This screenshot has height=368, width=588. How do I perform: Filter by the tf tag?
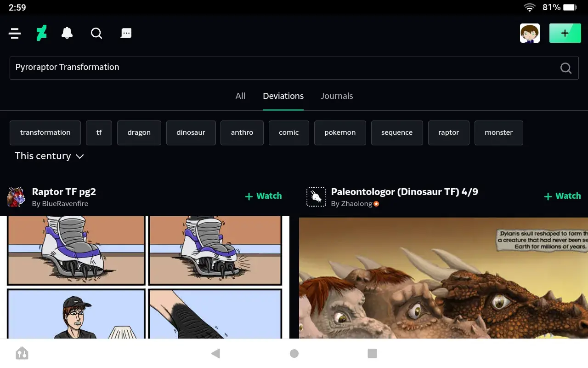[x=99, y=132]
